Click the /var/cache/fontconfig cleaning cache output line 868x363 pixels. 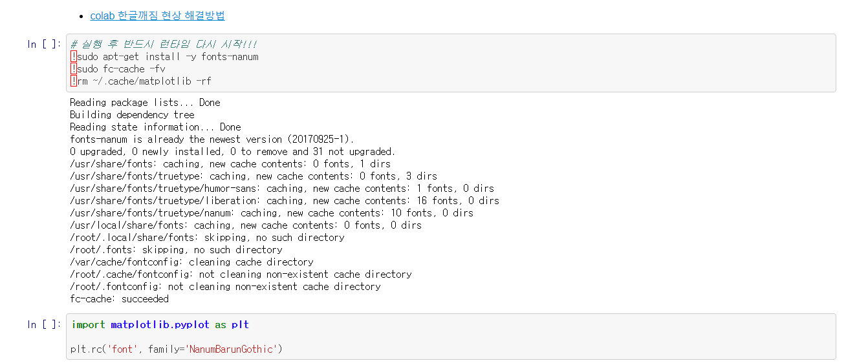(191, 262)
